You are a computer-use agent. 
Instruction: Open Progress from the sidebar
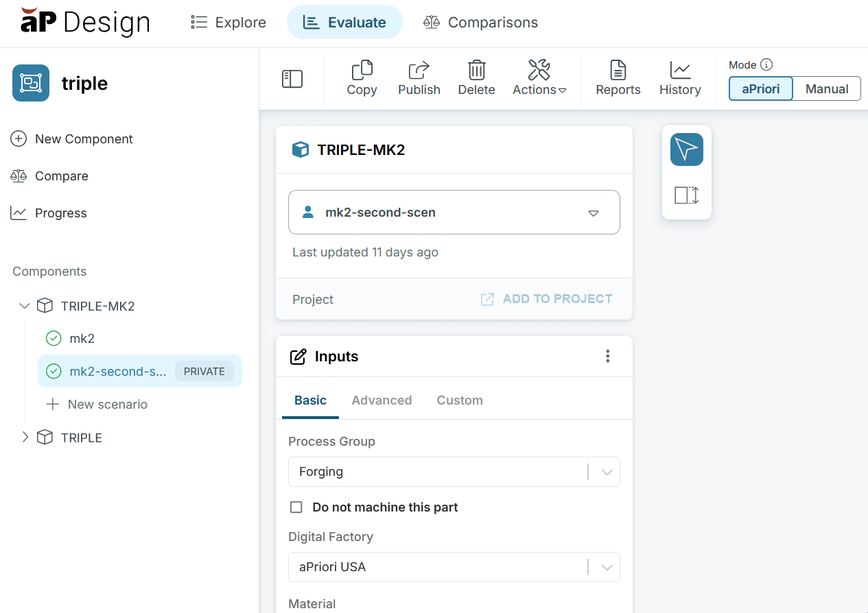click(49, 213)
